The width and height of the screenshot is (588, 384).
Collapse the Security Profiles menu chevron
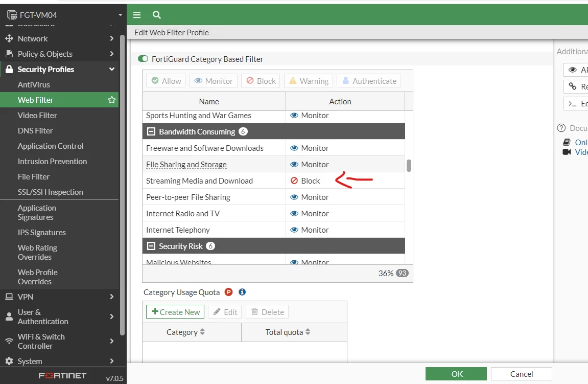pyautogui.click(x=112, y=69)
